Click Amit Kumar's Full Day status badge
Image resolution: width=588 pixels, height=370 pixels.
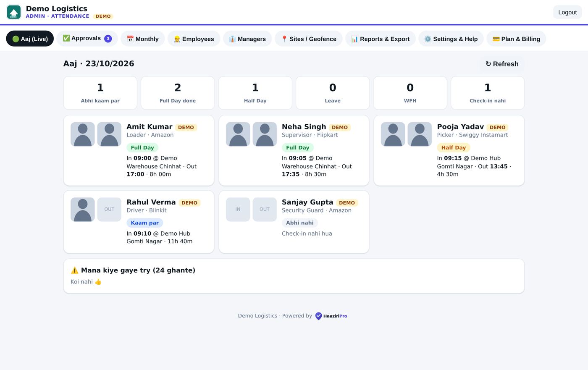pos(142,147)
